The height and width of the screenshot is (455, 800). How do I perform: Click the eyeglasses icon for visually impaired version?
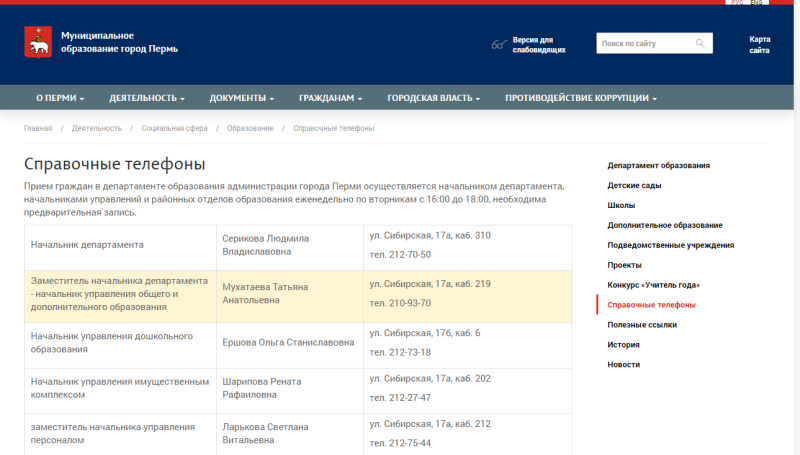(x=499, y=45)
